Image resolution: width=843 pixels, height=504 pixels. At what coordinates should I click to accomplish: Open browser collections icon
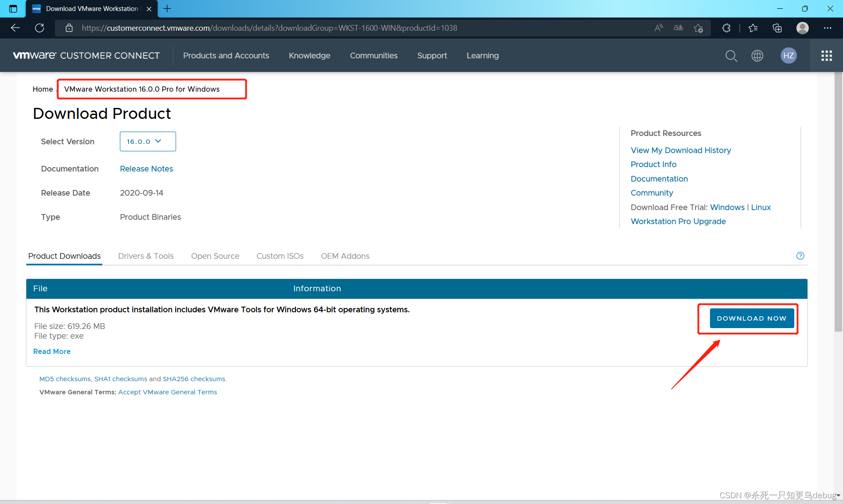pos(777,28)
